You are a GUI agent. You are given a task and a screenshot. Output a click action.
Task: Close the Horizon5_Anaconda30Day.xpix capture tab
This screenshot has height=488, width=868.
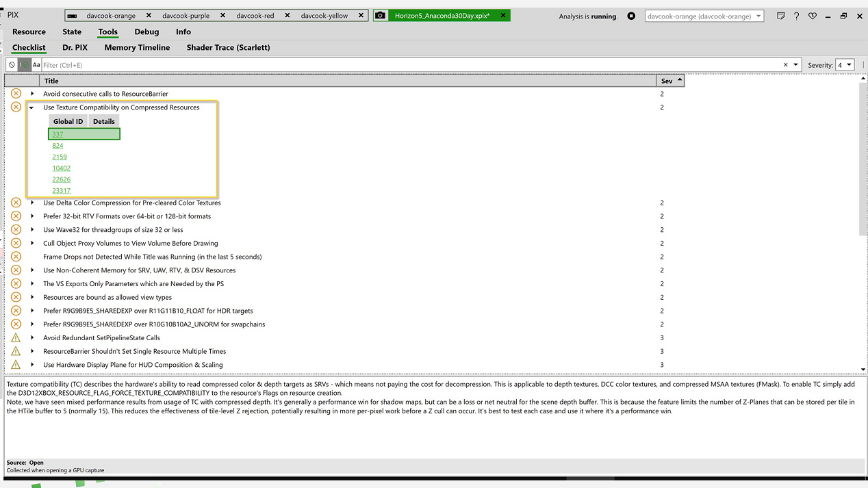click(502, 15)
